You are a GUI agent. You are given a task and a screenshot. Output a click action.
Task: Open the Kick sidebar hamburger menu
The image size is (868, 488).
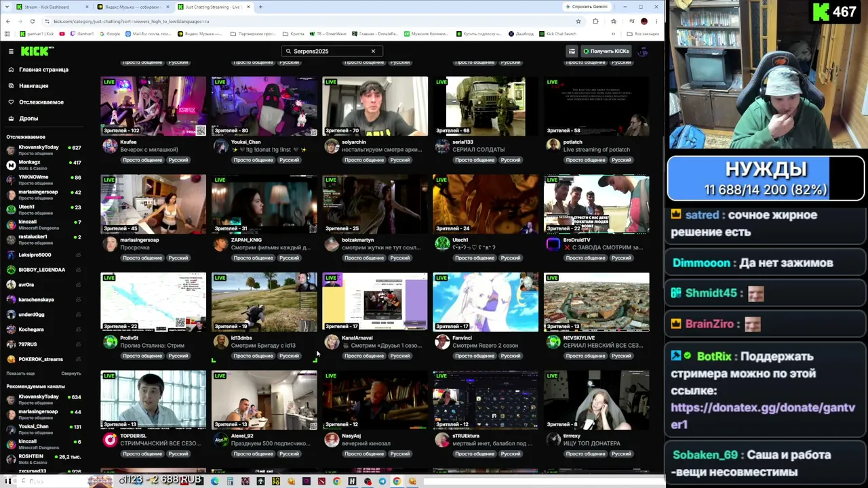pyautogui.click(x=11, y=51)
